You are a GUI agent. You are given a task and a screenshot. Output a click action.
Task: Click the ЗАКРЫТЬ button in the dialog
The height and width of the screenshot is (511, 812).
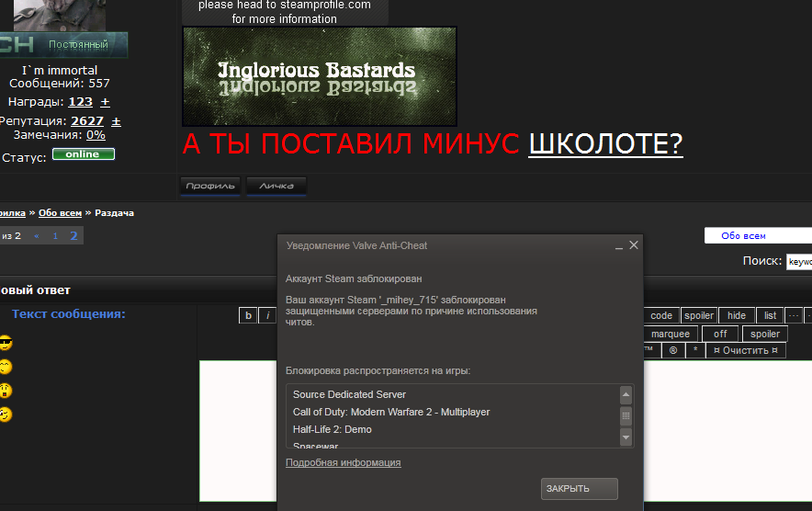click(579, 489)
